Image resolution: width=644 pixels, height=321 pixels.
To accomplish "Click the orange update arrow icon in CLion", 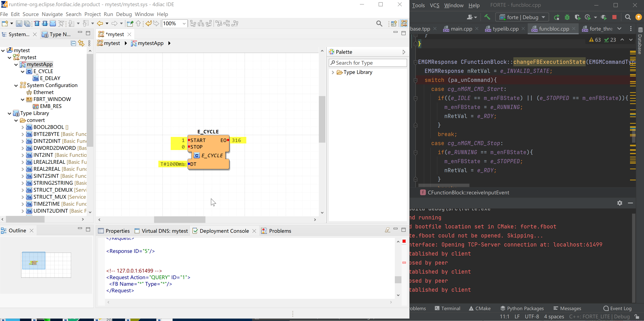I will [638, 17].
